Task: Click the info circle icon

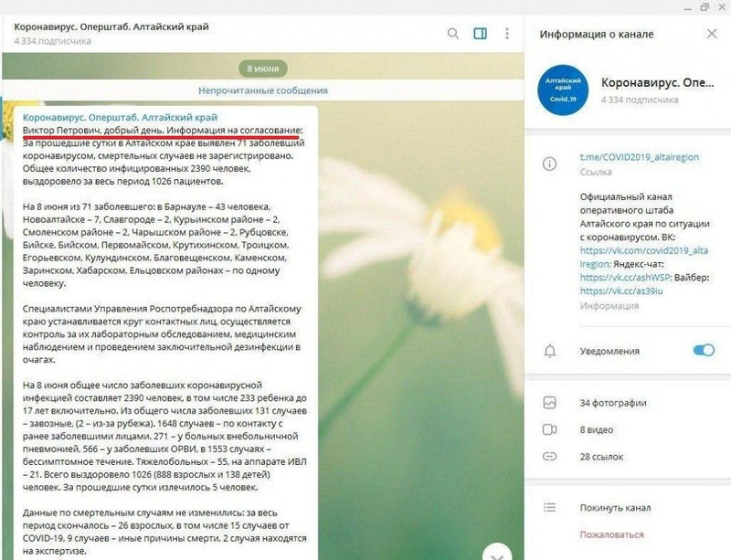Action: pyautogui.click(x=550, y=164)
